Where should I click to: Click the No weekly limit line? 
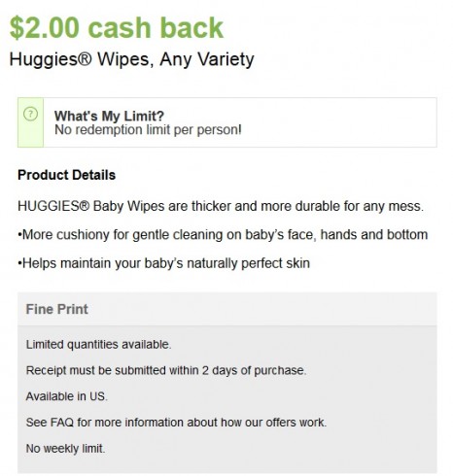tap(65, 449)
